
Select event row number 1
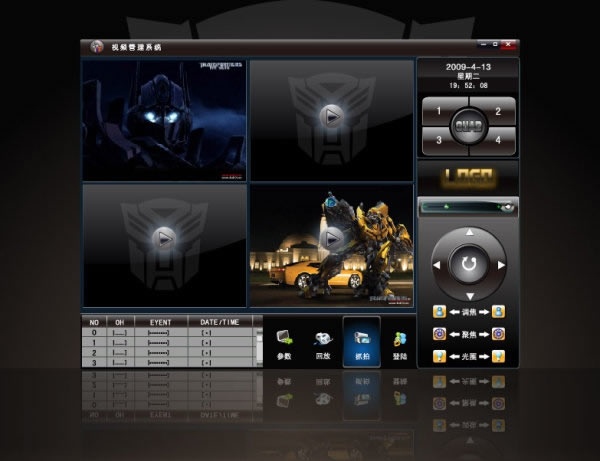pyautogui.click(x=169, y=343)
